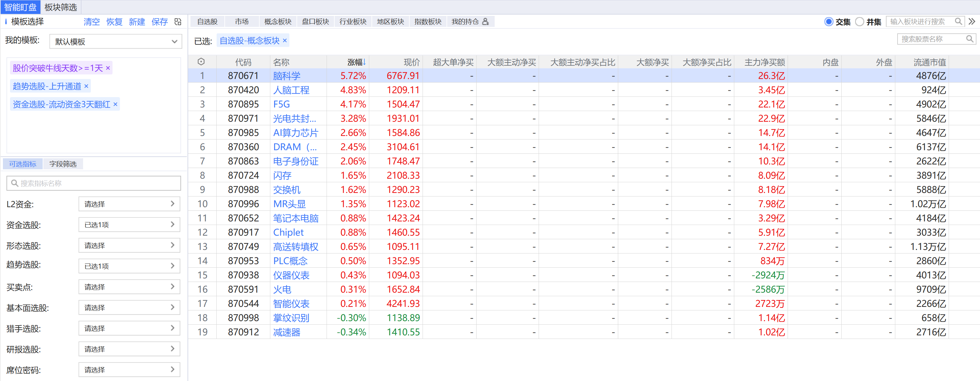
Task: Expand the 猎手选股 selector
Action: click(x=129, y=329)
